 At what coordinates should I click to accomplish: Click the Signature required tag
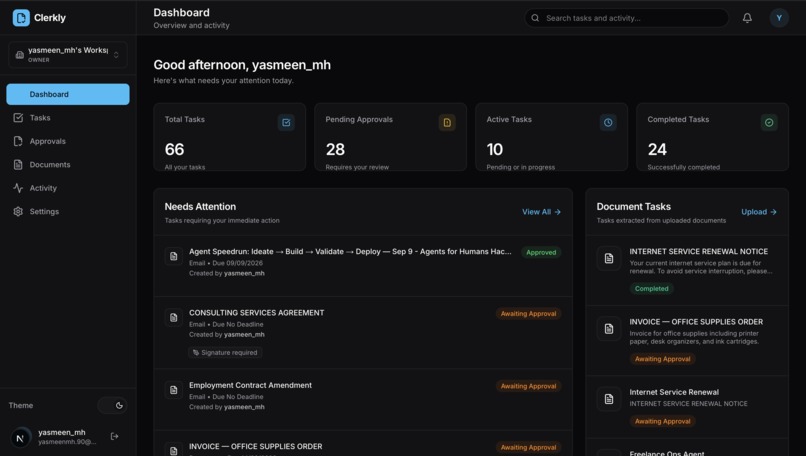tap(225, 353)
